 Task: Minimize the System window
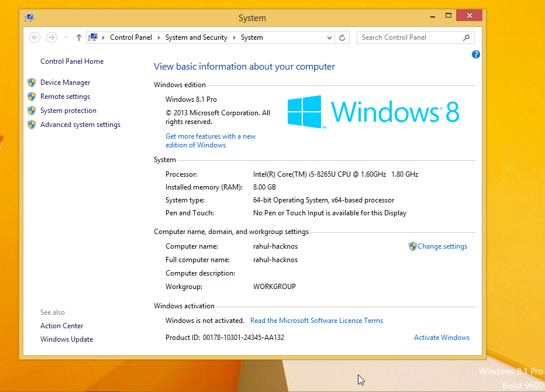click(x=433, y=16)
